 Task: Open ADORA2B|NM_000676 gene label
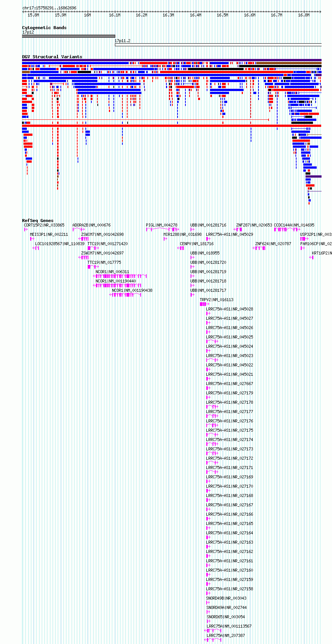coord(91,225)
